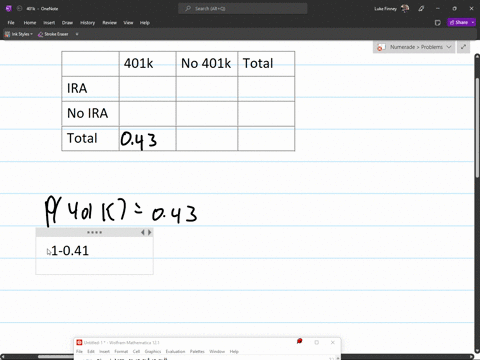This screenshot has width=480, height=360.
Task: Open the feed notes icon left of Share
Action: (438, 22)
